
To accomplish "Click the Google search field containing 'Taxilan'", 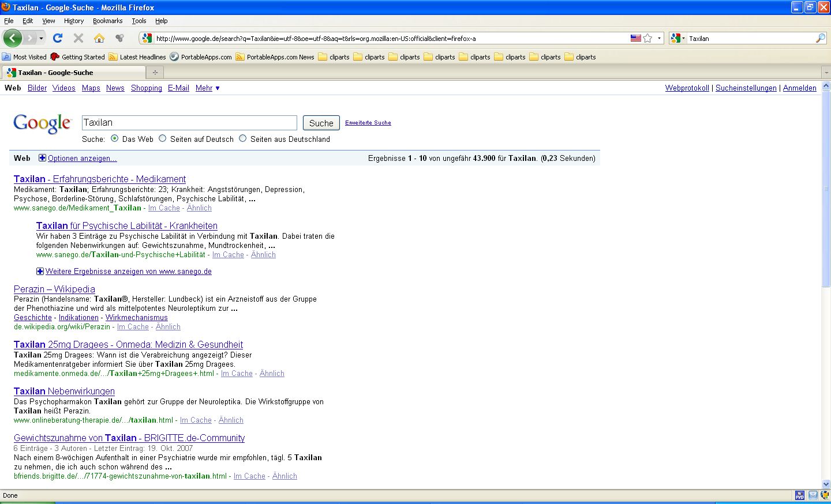I will 189,123.
